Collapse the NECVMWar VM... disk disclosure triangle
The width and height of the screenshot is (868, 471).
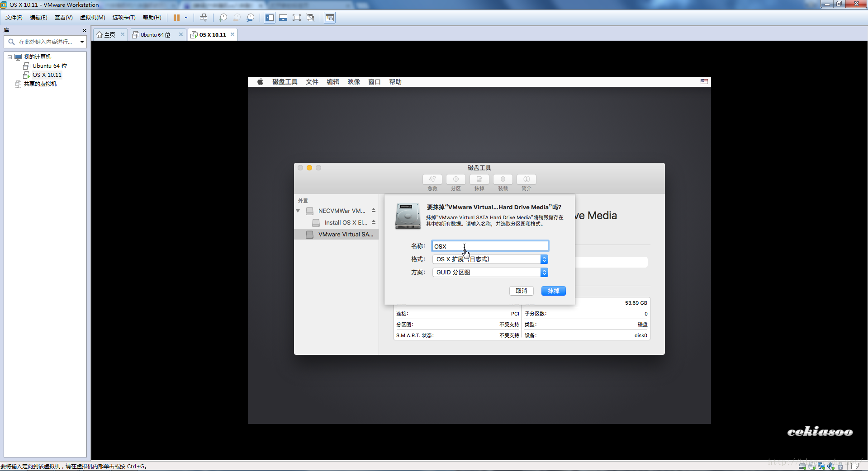click(x=298, y=211)
